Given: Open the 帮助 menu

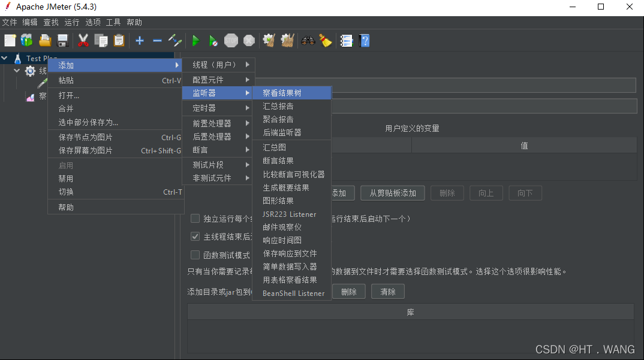Looking at the screenshot, I should tap(134, 22).
